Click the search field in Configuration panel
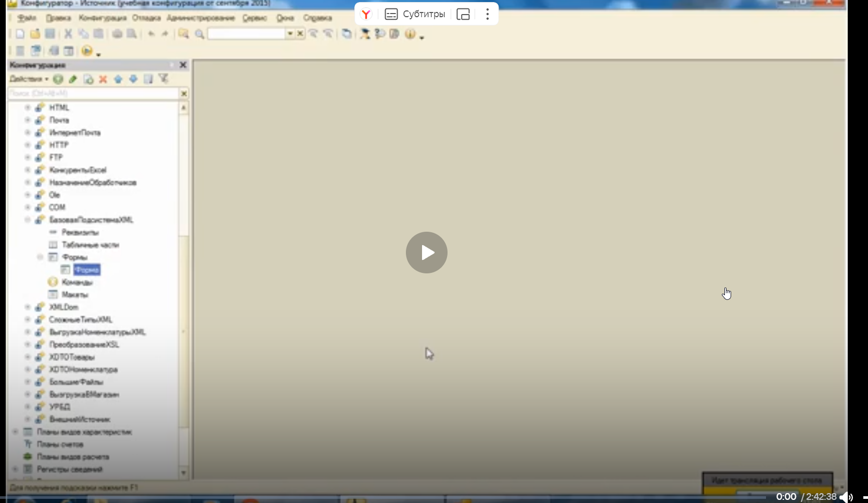 [x=94, y=93]
